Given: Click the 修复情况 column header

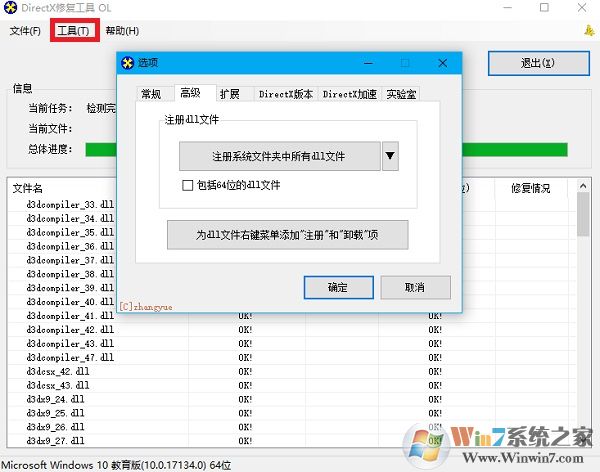Looking at the screenshot, I should (x=530, y=188).
